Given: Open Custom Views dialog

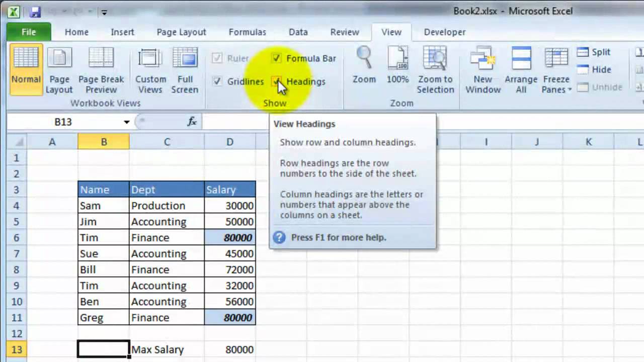Looking at the screenshot, I should (x=150, y=70).
